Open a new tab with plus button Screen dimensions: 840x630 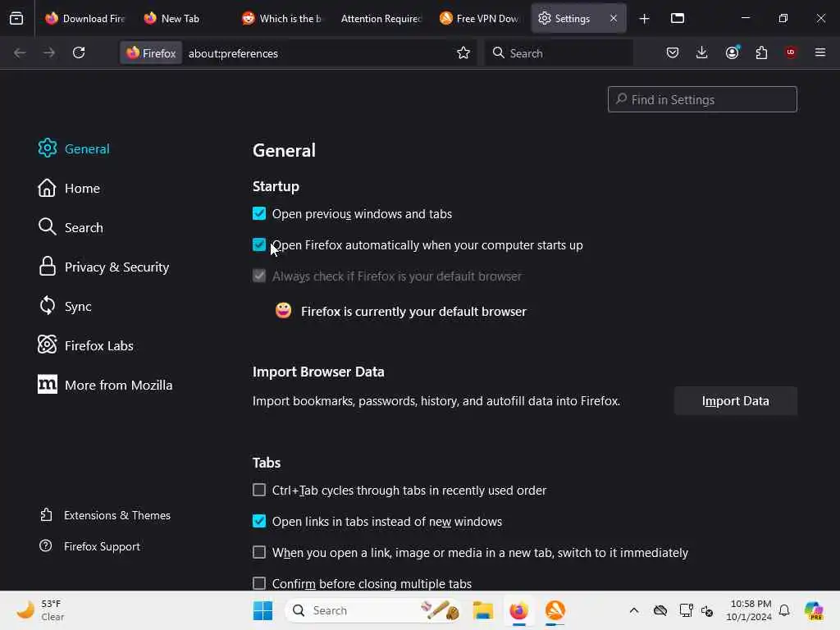pos(645,19)
